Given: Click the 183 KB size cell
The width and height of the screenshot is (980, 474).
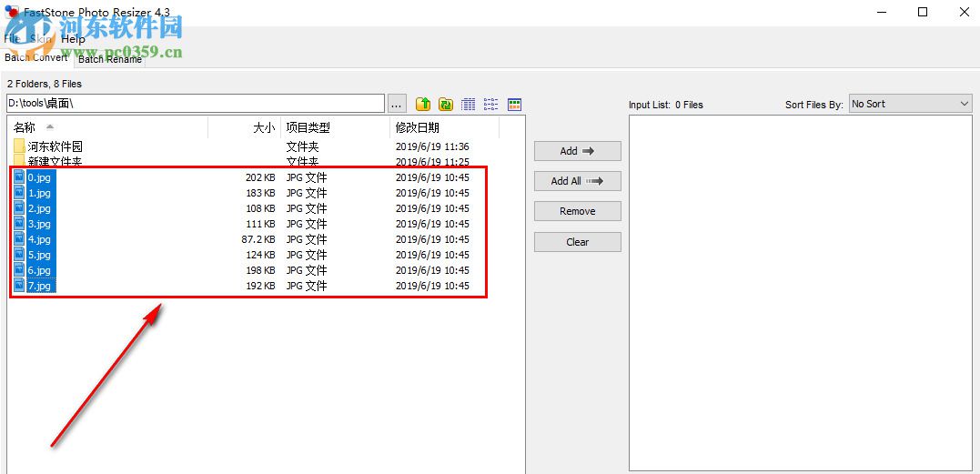Looking at the screenshot, I should (260, 193).
